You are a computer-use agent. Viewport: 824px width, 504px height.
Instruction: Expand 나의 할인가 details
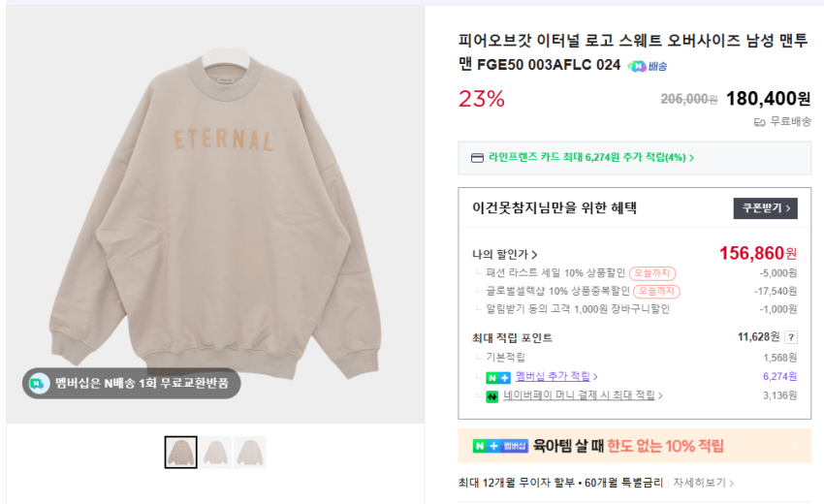point(505,254)
